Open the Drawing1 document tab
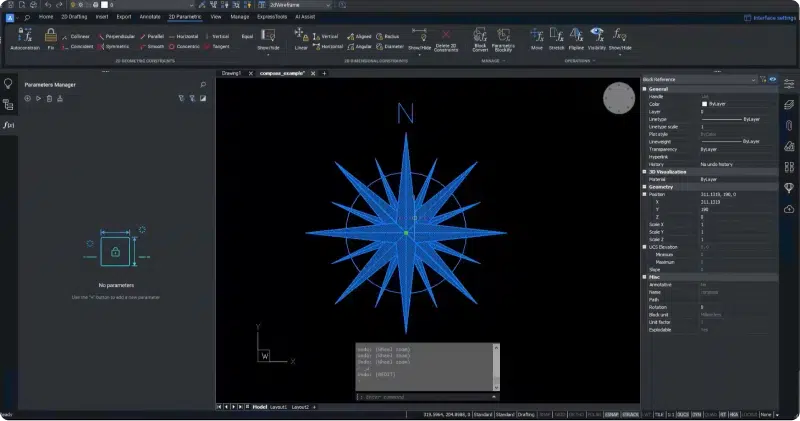This screenshot has height=421, width=800. tap(232, 73)
